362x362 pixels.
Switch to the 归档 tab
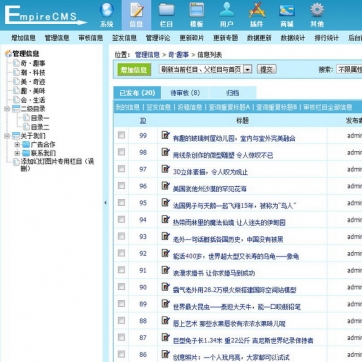tap(233, 93)
